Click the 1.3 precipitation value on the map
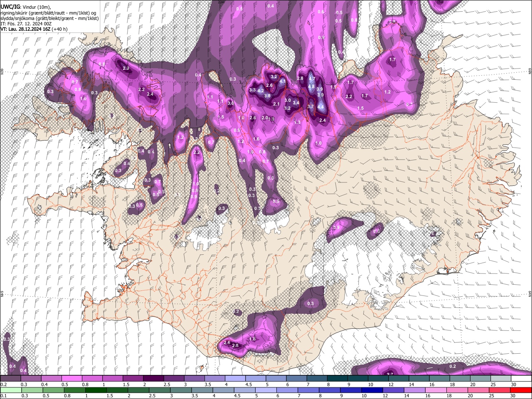This screenshot has width=532, height=399. (297, 123)
